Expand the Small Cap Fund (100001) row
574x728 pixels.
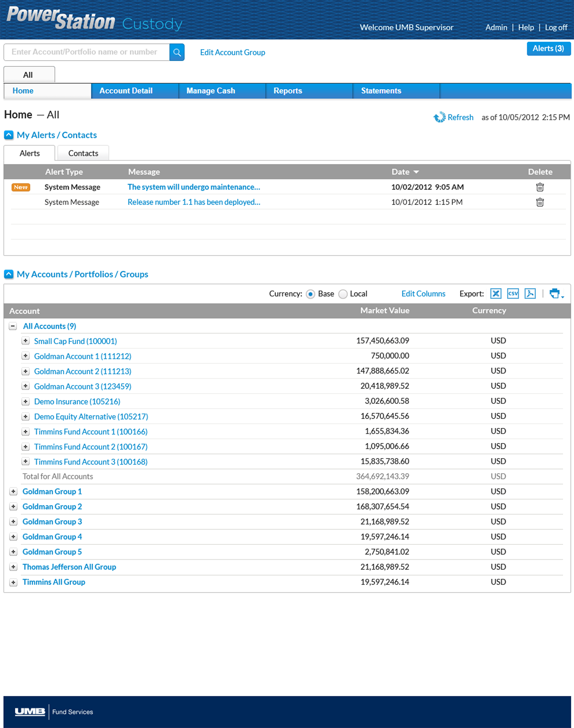point(26,341)
